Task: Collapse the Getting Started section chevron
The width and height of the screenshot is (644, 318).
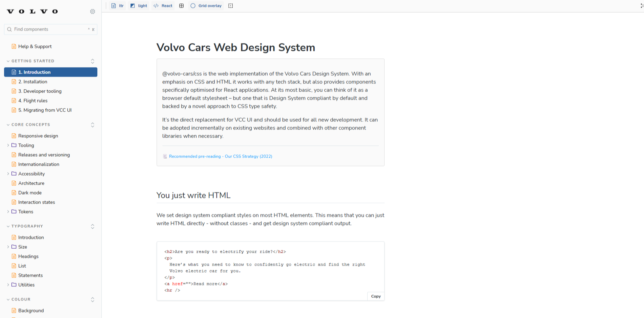Action: [8, 61]
